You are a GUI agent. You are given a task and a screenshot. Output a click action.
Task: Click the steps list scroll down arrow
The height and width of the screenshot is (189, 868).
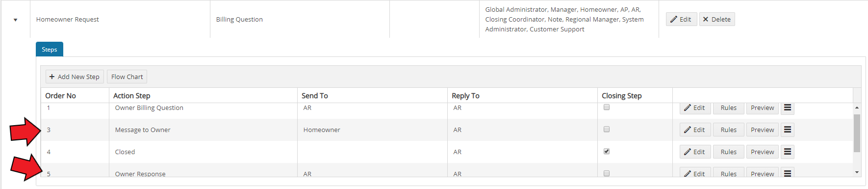tap(857, 172)
